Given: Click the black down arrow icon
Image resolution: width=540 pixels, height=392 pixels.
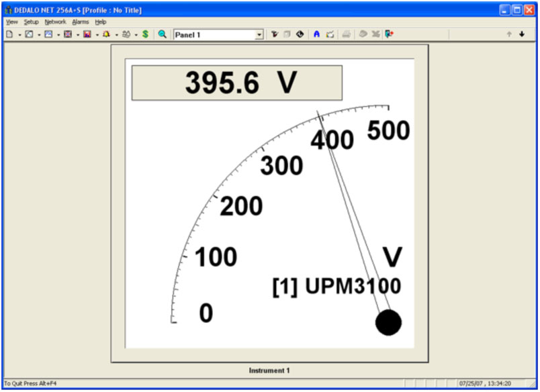Looking at the screenshot, I should (x=522, y=34).
